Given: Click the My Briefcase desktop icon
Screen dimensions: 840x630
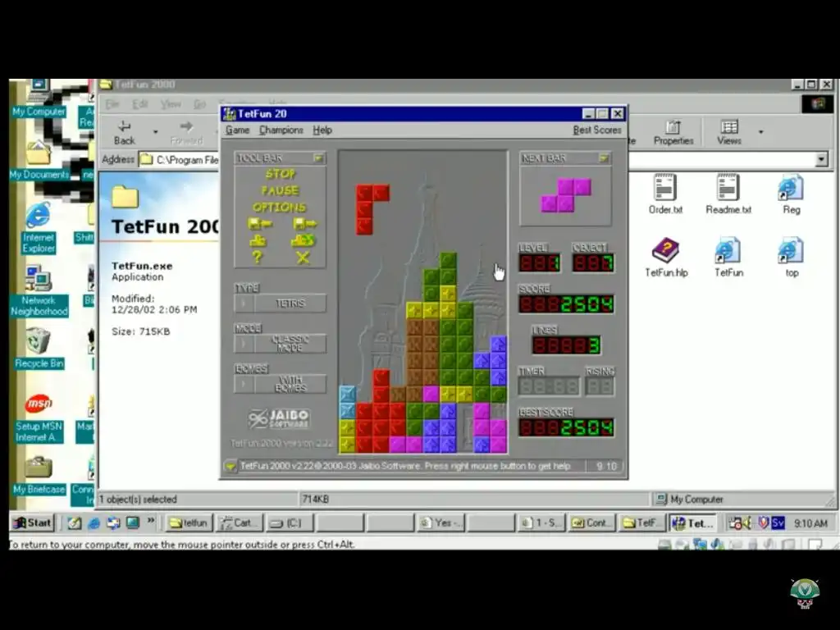Looking at the screenshot, I should [39, 476].
